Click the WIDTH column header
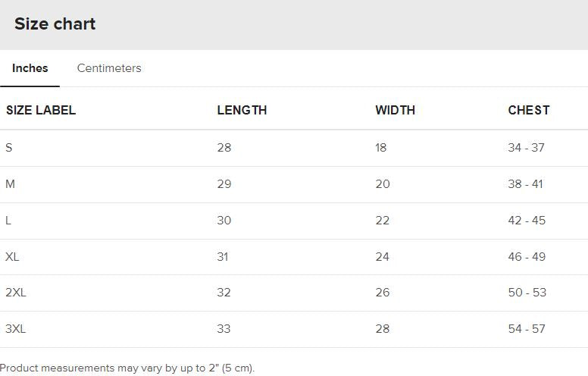 [x=395, y=110]
